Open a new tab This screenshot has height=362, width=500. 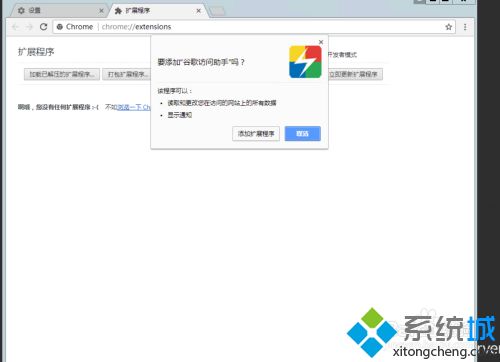(x=218, y=12)
